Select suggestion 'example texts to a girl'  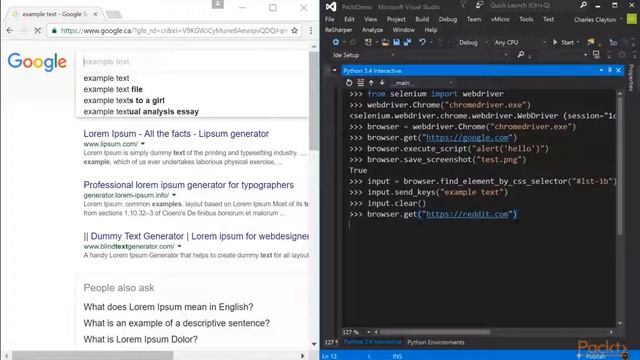124,100
